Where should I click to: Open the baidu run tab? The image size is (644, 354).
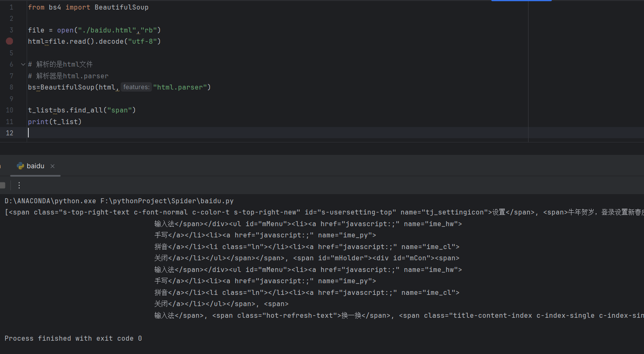pos(35,166)
